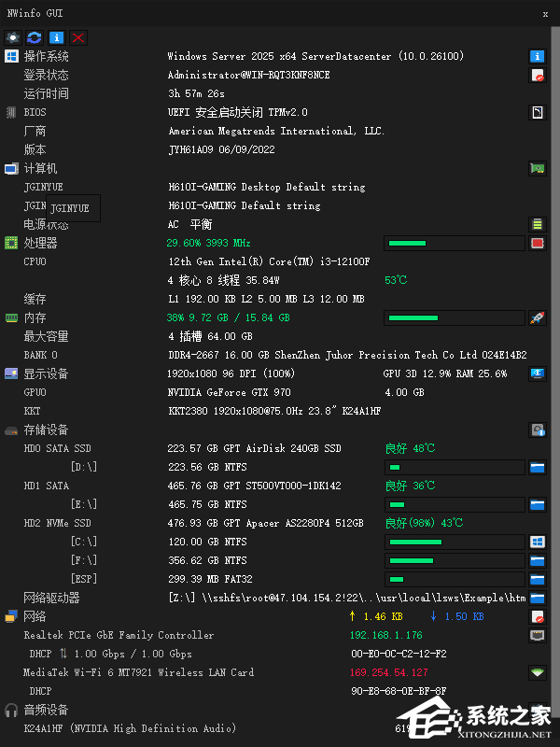Click the headphones icon left of 音频设备
This screenshot has height=747, width=560.
11,710
